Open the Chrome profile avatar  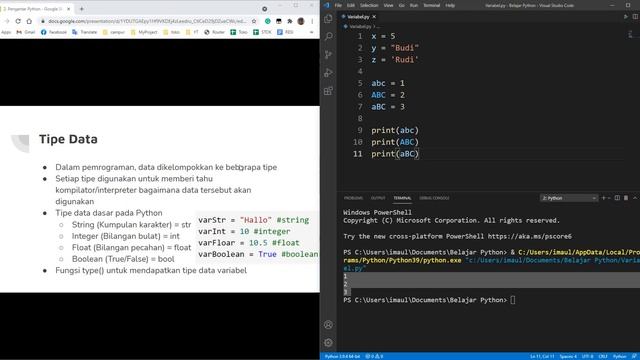301,21
